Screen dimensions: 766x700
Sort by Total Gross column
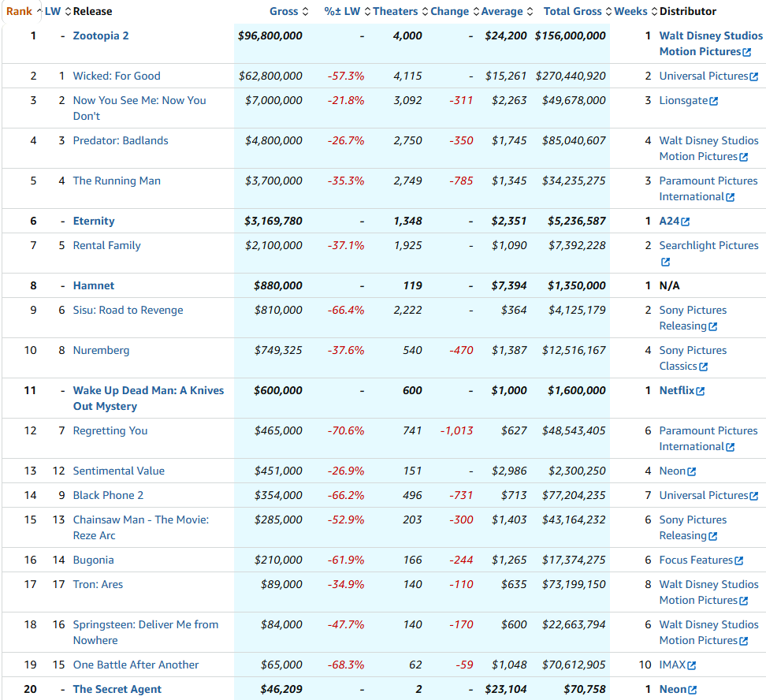coord(572,11)
